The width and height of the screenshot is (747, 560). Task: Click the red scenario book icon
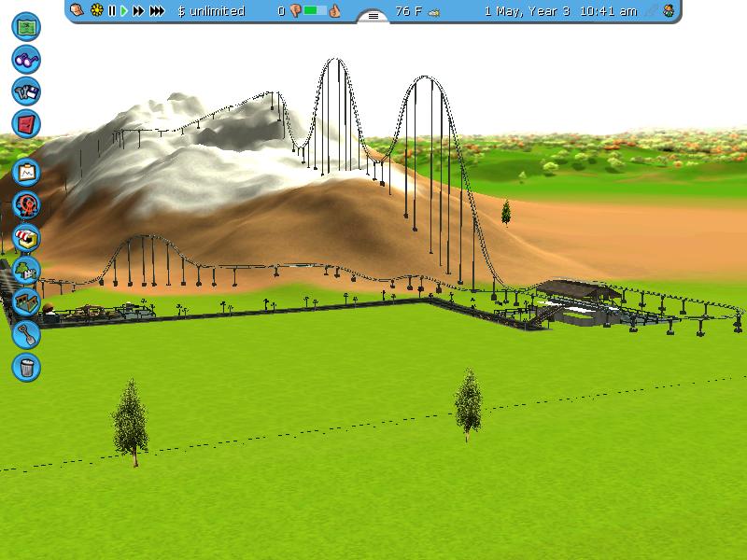click(x=26, y=123)
